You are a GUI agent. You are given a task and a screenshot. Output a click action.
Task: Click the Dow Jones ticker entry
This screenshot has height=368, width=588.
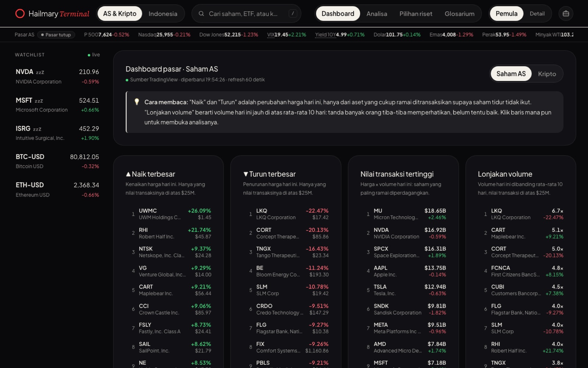229,35
